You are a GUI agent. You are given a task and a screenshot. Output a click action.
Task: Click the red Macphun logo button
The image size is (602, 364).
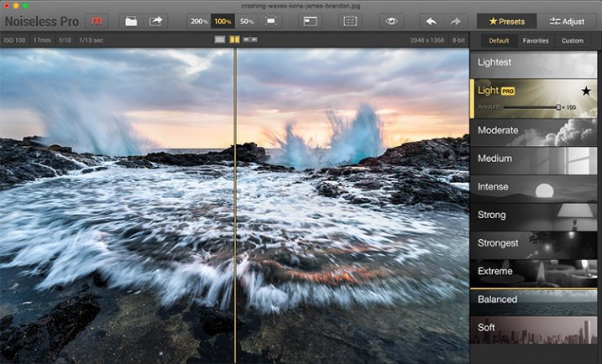97,21
